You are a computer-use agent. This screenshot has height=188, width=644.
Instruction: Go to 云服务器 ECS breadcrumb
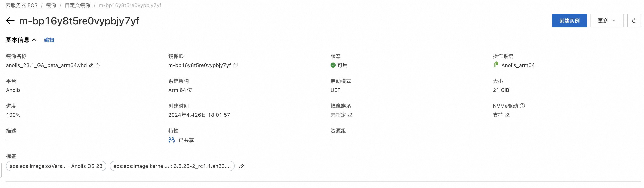click(21, 5)
